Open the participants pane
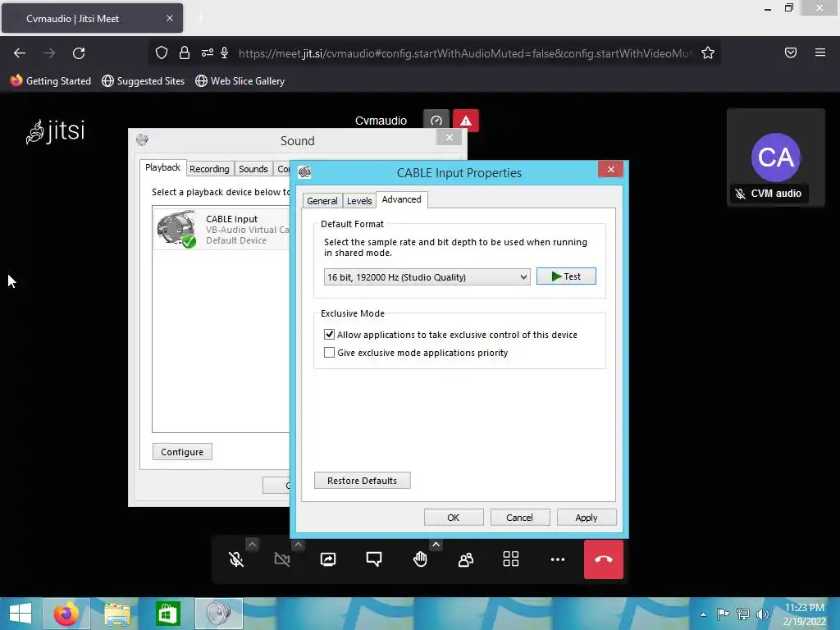This screenshot has width=840, height=630. pyautogui.click(x=466, y=559)
